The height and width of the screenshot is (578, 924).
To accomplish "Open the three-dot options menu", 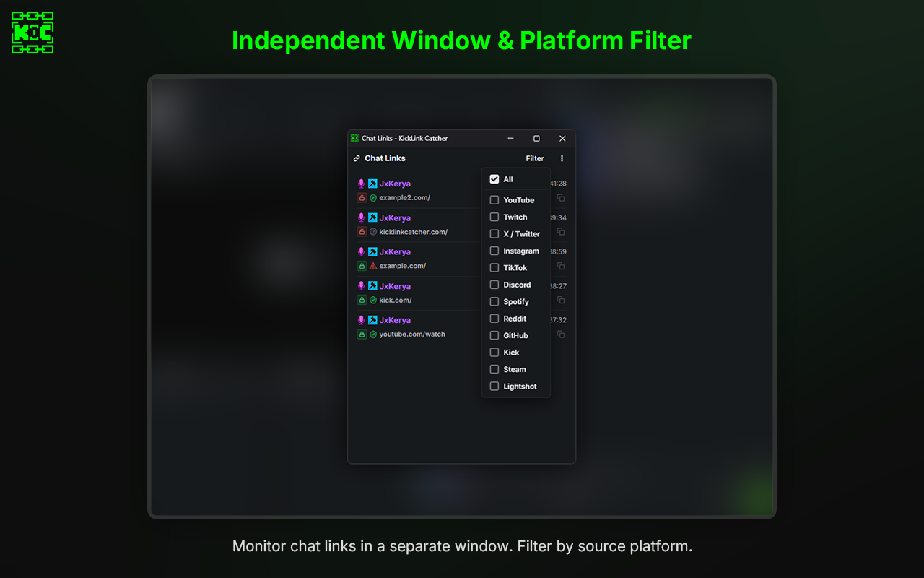I will point(562,158).
